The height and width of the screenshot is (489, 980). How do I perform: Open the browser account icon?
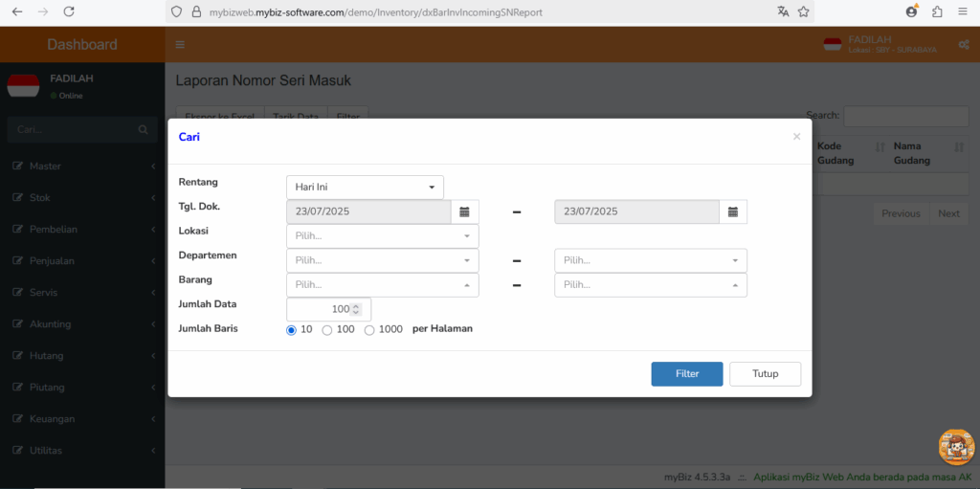coord(911,11)
